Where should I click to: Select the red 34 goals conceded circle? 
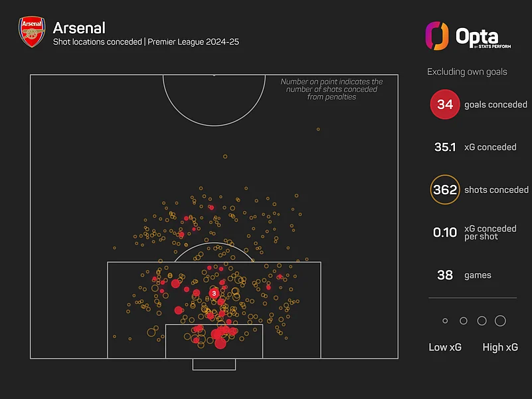[445, 104]
